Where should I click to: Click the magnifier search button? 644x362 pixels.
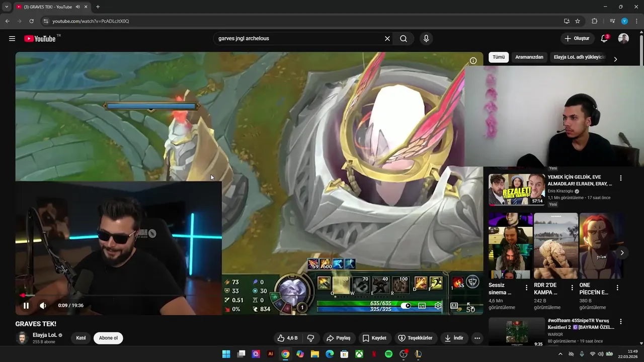[404, 39]
